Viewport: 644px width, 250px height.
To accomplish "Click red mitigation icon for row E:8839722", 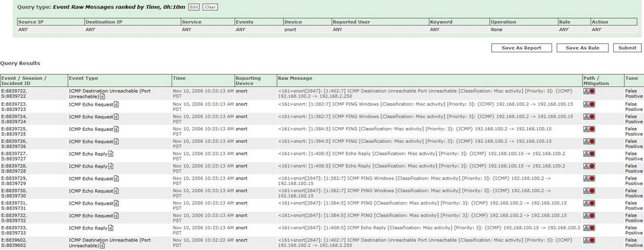I will [592, 92].
